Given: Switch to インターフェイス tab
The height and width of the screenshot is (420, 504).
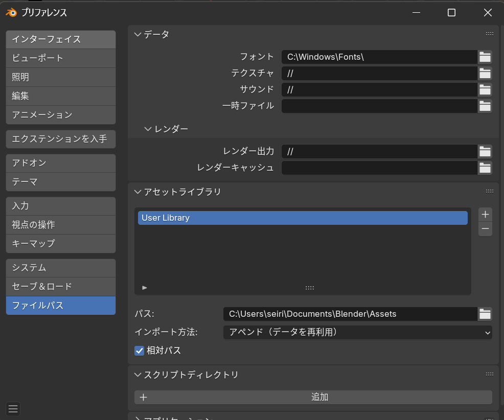Looking at the screenshot, I should pos(61,39).
